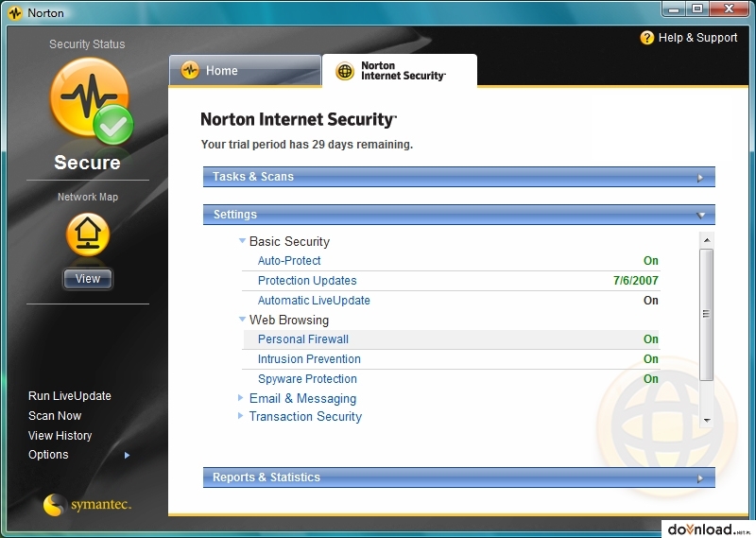Collapse the Web Browsing group

coord(243,319)
